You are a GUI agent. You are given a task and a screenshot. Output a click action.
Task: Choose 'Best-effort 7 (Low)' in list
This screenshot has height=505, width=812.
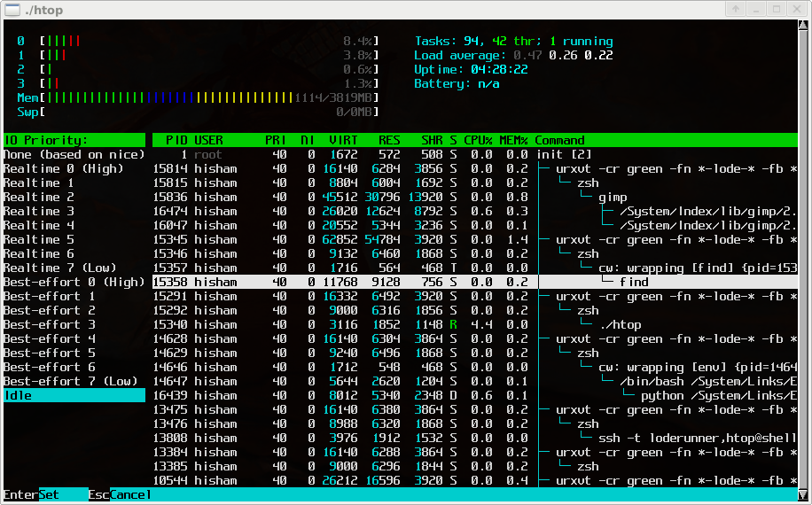tap(69, 381)
